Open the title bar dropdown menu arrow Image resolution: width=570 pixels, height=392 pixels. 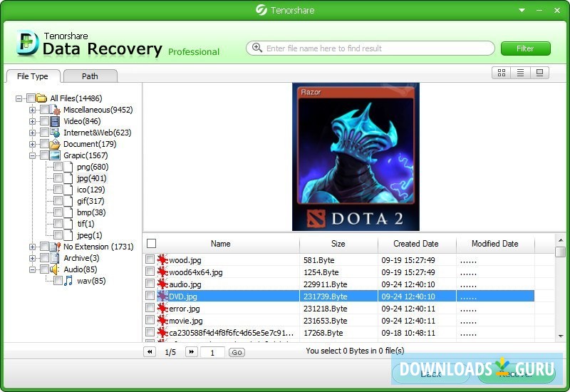(522, 10)
